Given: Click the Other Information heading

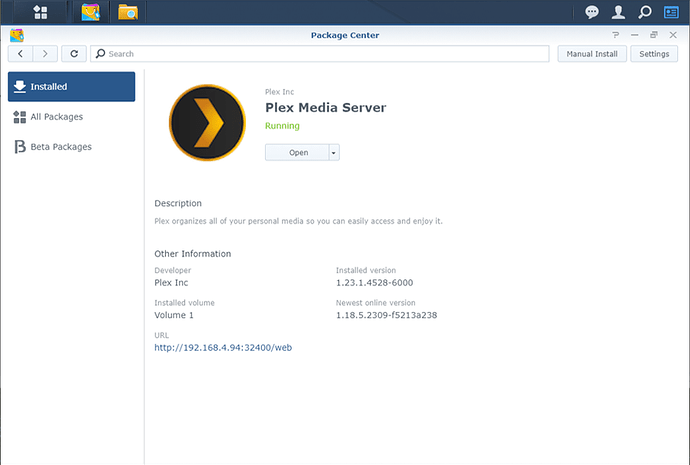Looking at the screenshot, I should coord(192,254).
